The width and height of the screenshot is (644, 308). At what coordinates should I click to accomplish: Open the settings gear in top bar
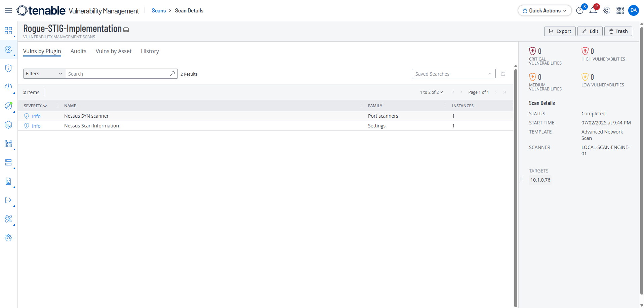coord(607,11)
